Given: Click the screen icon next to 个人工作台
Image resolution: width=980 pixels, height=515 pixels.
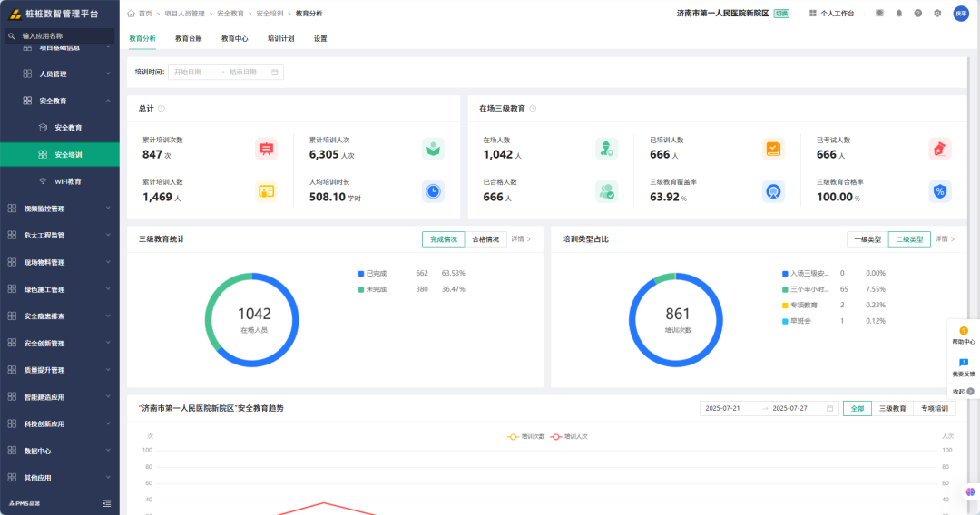Looking at the screenshot, I should (x=879, y=13).
